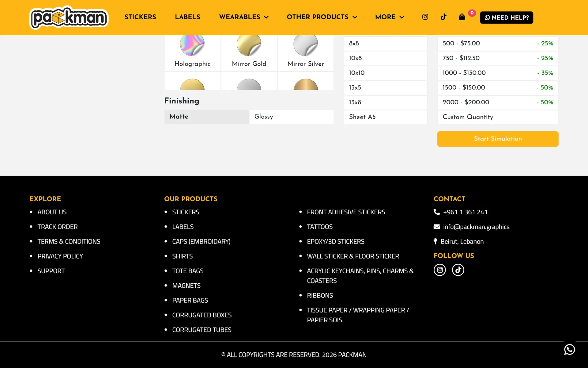The height and width of the screenshot is (368, 588).
Task: Select the 10x8 size option
Action: coord(386,58)
